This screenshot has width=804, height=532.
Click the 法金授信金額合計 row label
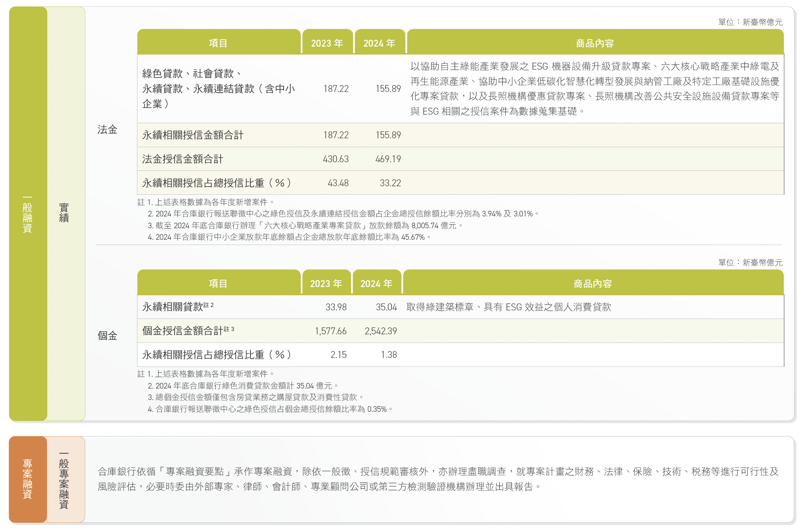pos(183,159)
